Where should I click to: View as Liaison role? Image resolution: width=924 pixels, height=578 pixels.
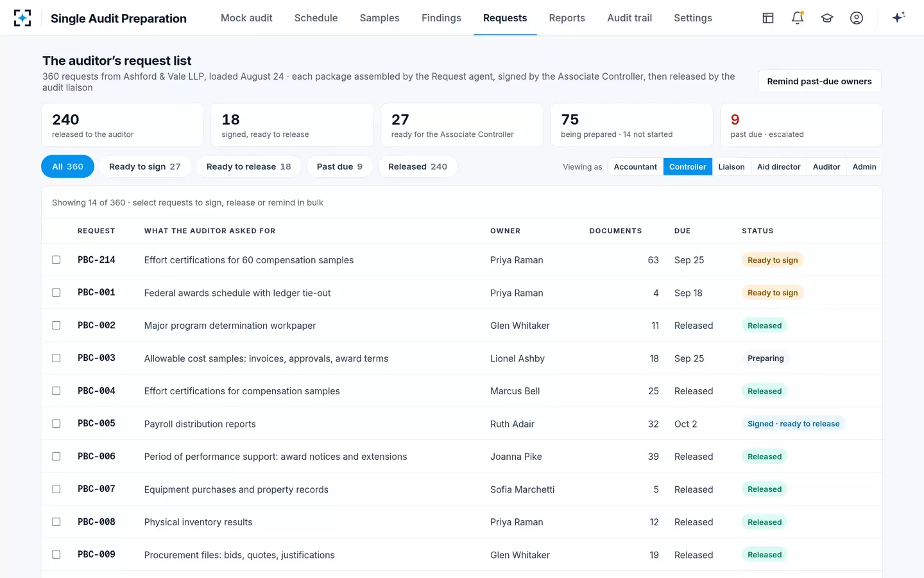(732, 167)
